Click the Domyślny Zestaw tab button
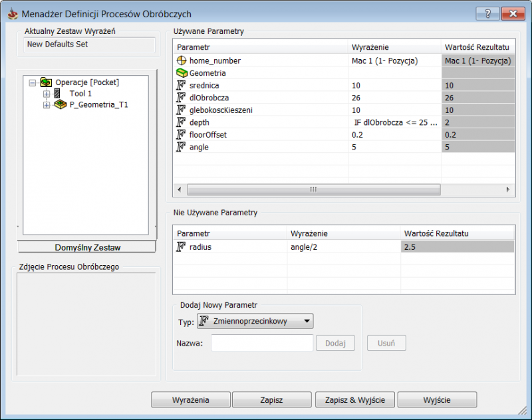The image size is (532, 420). [x=87, y=247]
